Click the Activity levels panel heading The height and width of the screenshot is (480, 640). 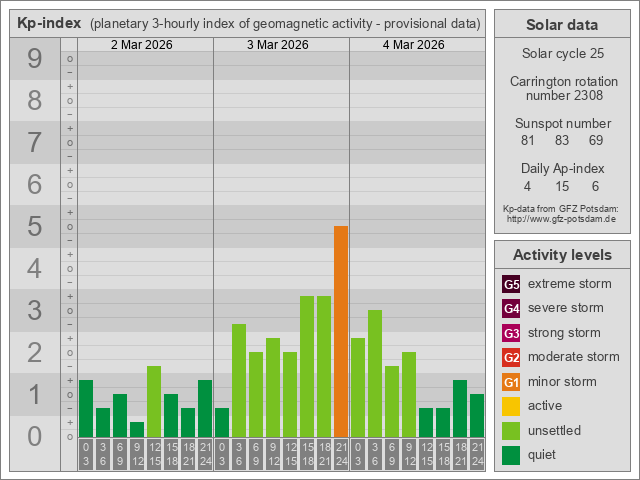(561, 255)
